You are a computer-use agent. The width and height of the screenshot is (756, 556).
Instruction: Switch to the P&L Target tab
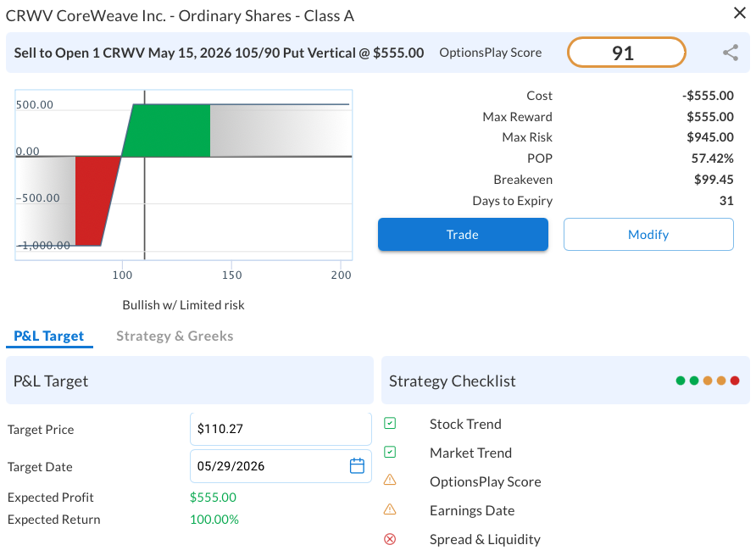coord(48,336)
